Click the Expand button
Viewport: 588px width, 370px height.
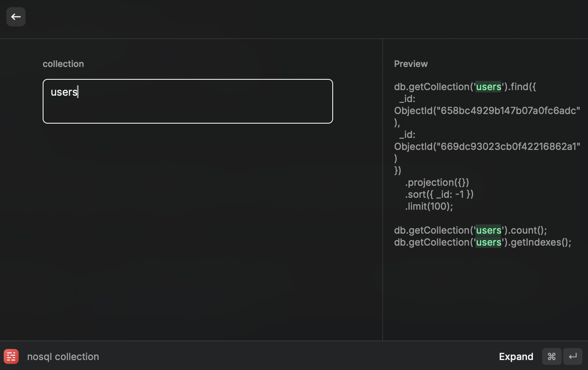click(516, 356)
